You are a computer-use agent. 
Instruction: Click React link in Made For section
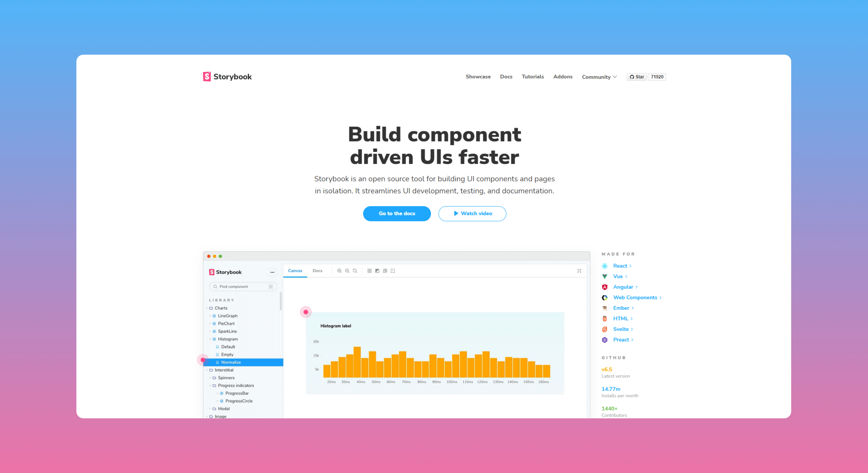pyautogui.click(x=620, y=266)
